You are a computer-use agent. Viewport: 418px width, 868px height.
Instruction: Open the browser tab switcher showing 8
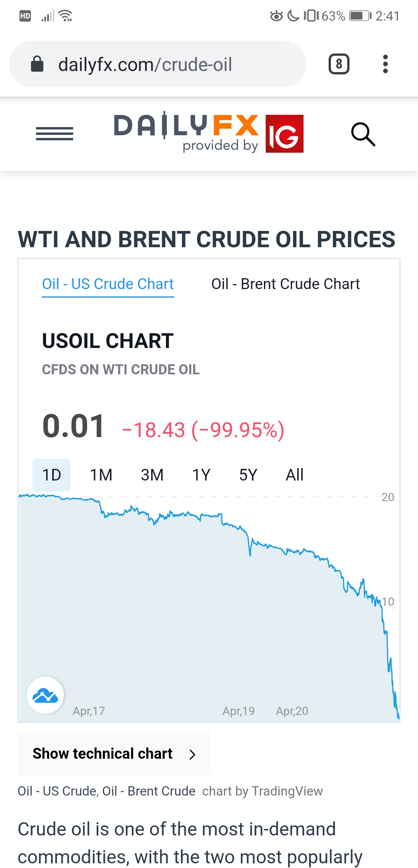point(339,64)
